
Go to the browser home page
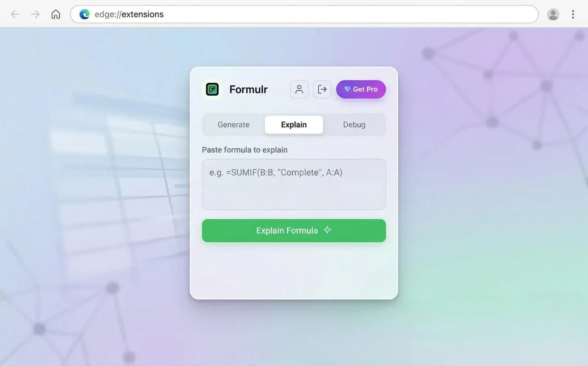tap(56, 14)
